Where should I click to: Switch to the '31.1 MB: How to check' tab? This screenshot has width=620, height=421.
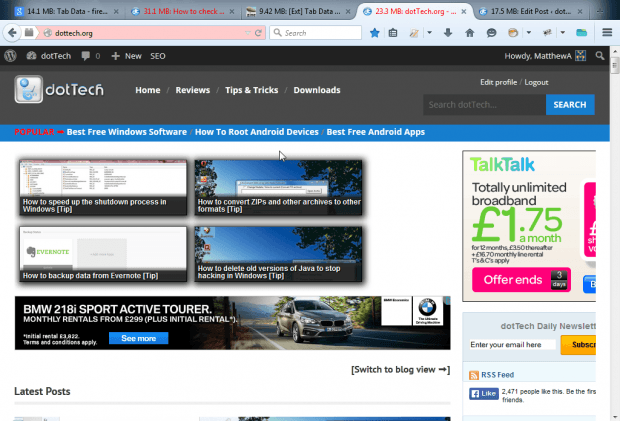(x=183, y=12)
